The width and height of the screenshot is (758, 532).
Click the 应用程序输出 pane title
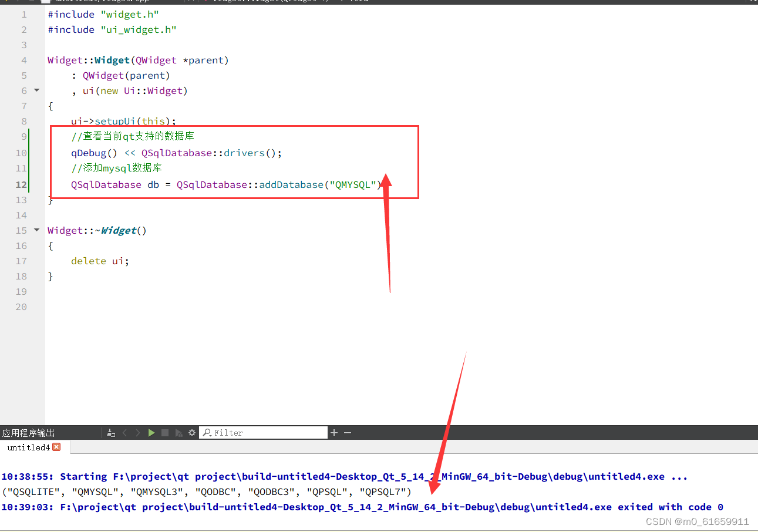(28, 433)
